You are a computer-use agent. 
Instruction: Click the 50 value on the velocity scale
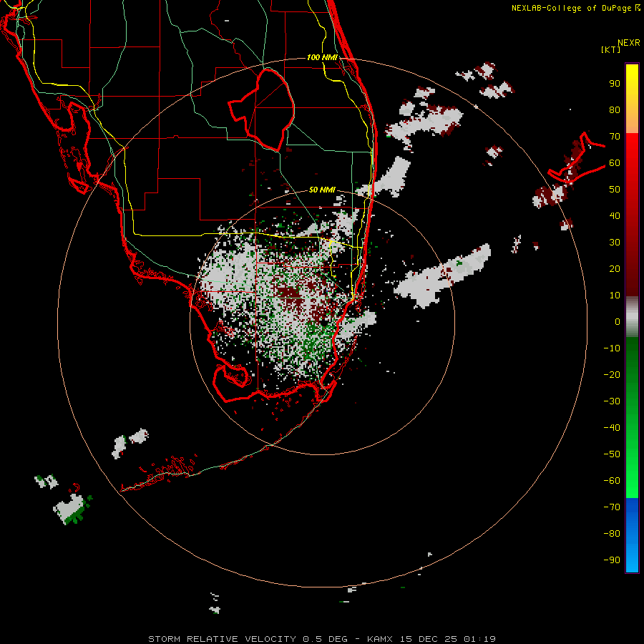615,190
